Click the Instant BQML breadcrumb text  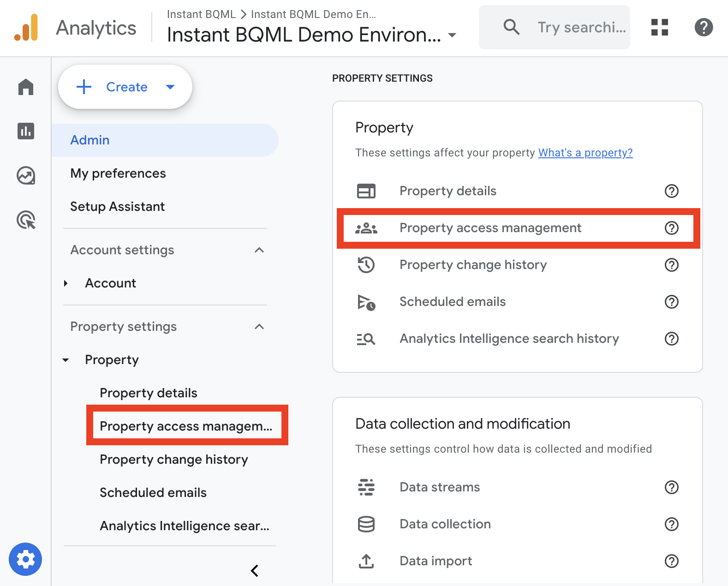201,14
